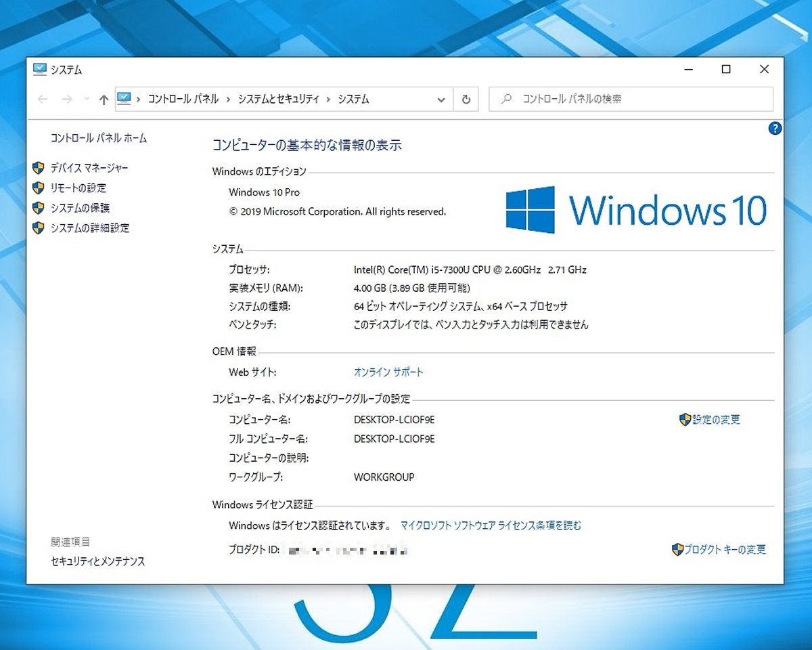Click the コンピューターの基本的な情報の表示 heading

(307, 145)
